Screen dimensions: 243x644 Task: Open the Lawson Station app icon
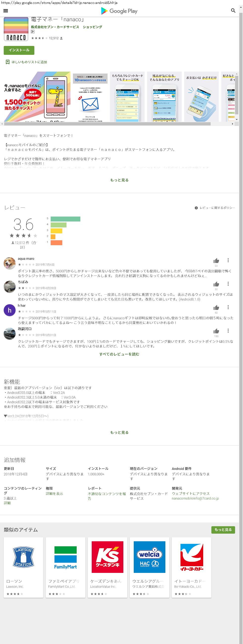tap(23, 557)
